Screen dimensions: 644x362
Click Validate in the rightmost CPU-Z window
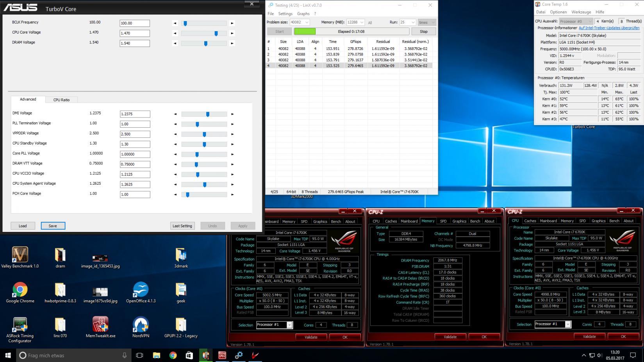click(589, 336)
